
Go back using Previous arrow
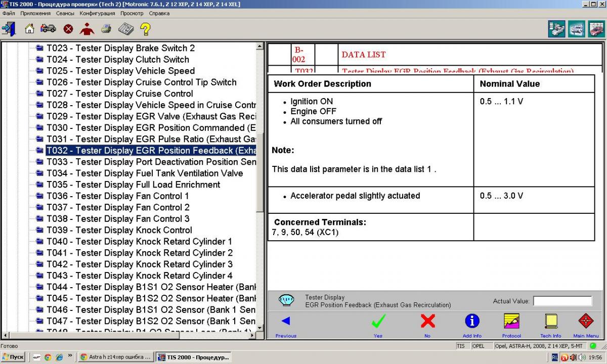pos(286,322)
